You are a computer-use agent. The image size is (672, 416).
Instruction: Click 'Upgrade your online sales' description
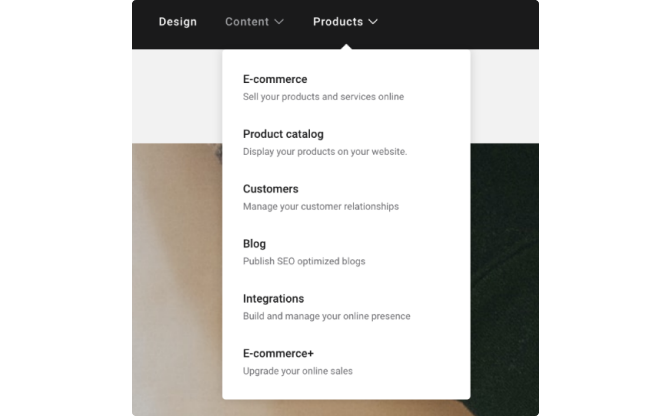point(297,371)
